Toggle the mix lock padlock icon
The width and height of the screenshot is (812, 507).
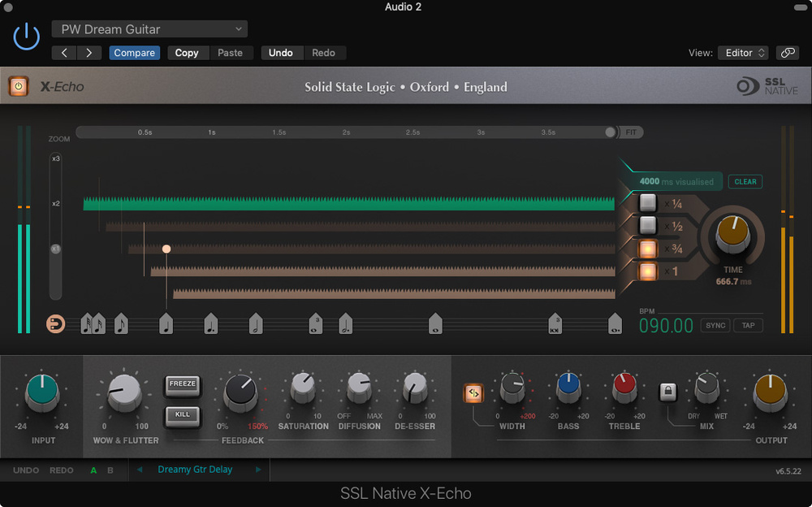[667, 392]
